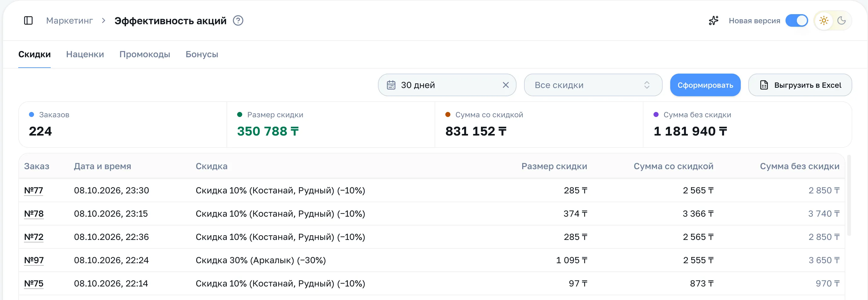Open order №72 link
This screenshot has width=868, height=300.
tap(34, 237)
